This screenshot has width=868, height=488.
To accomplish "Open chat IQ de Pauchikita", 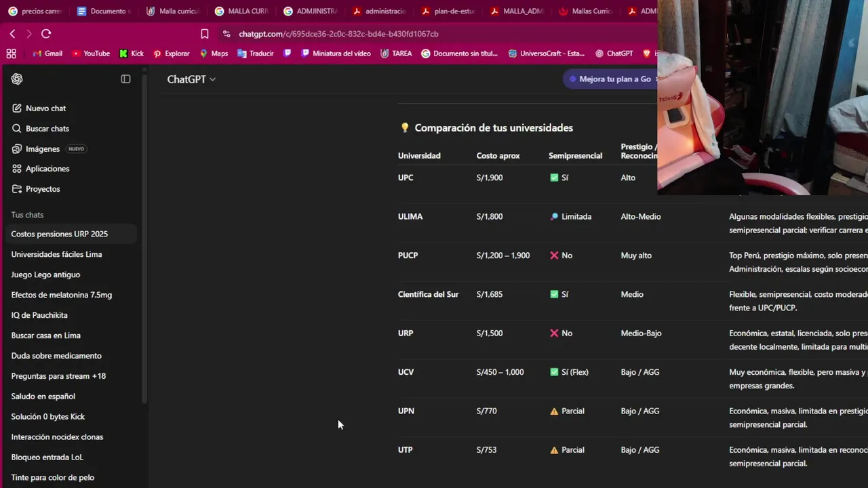I will click(x=71, y=315).
